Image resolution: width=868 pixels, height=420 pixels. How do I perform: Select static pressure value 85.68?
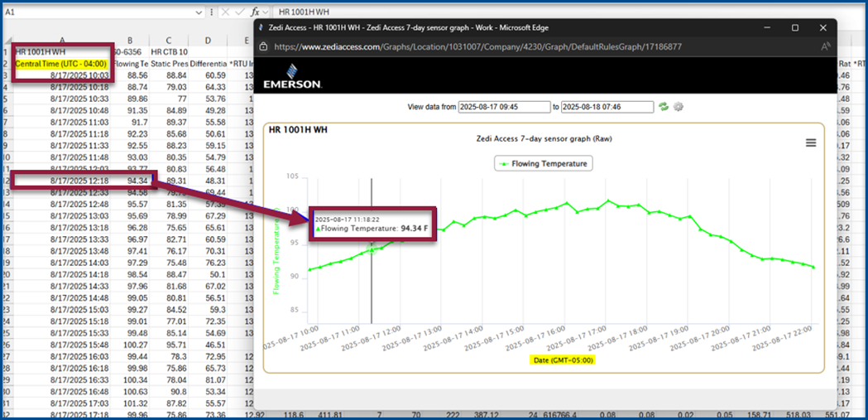(x=169, y=133)
